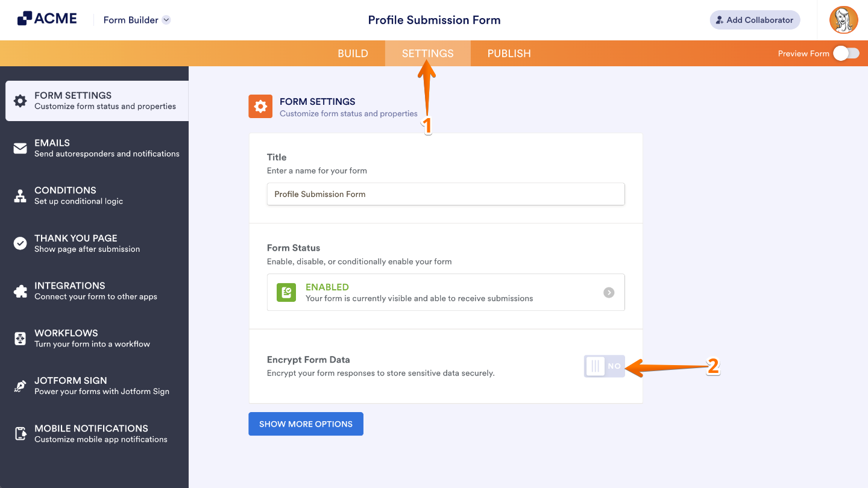Toggle the Form Status enabled setting
868x488 pixels.
[446, 292]
